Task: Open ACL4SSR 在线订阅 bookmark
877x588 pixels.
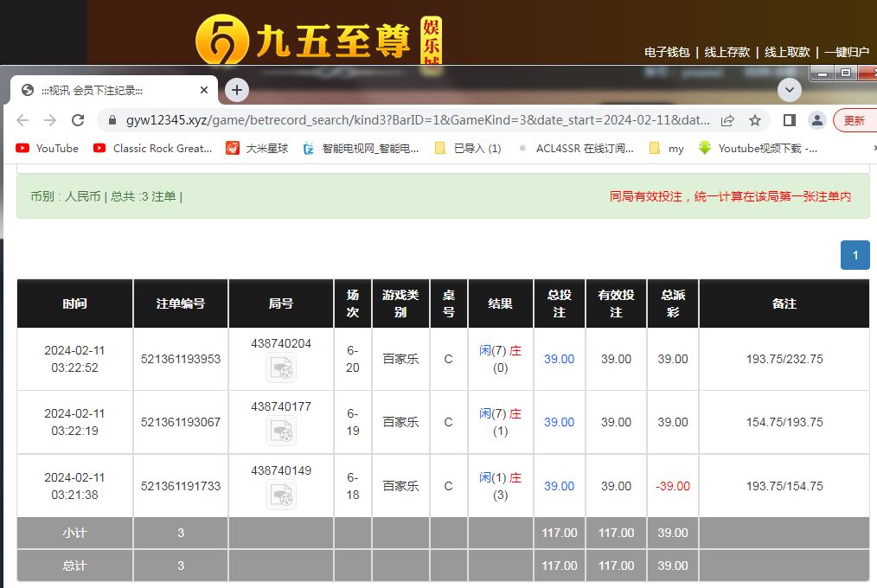Action: 576,148
